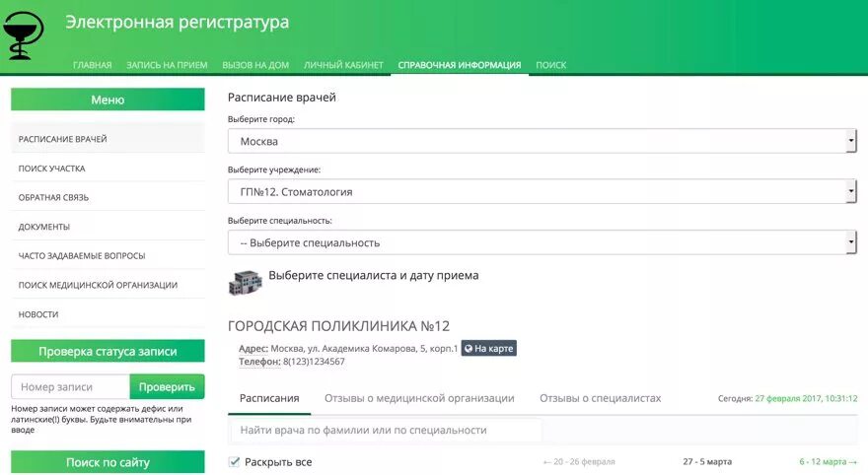The height and width of the screenshot is (475, 868).
Task: Open 'ПОИСК УЧАСТКА' in side menu
Action: tap(108, 169)
